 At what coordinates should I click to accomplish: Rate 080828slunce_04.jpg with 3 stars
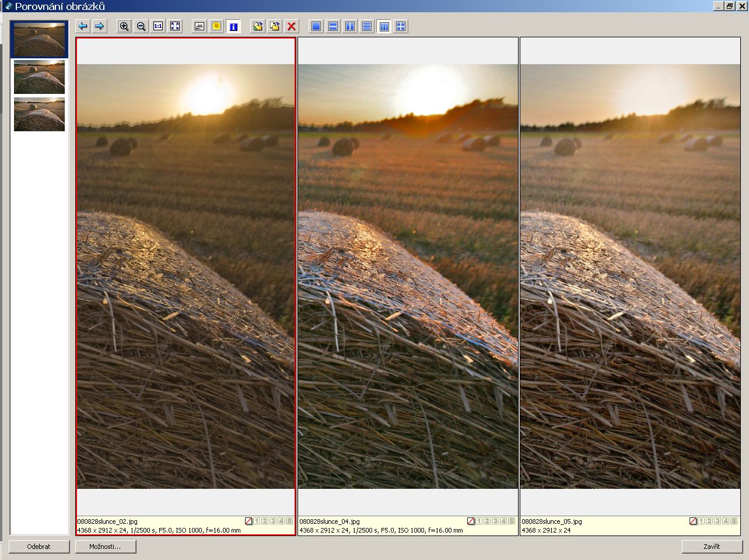[x=495, y=521]
